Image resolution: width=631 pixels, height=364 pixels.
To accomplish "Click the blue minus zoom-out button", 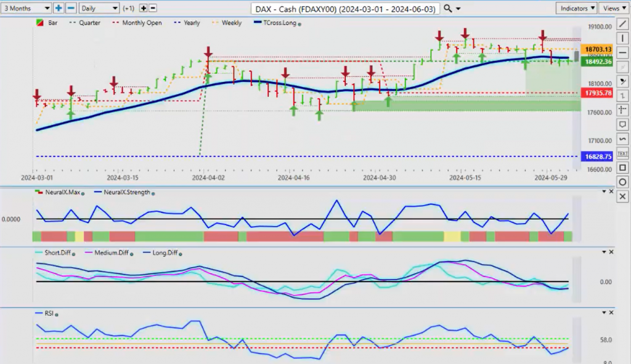I will 71,8.
